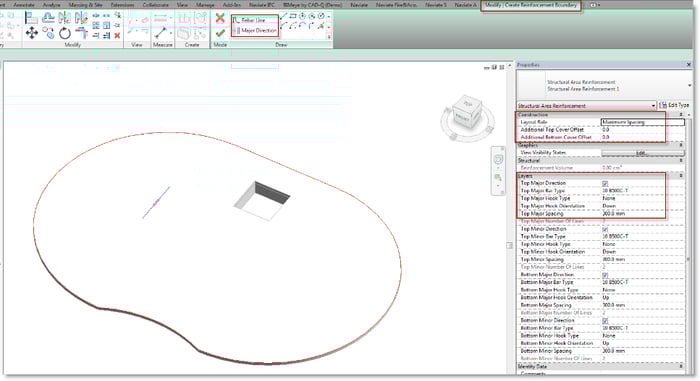
Task: Open the Collaborate ribbon tab
Action: click(155, 4)
